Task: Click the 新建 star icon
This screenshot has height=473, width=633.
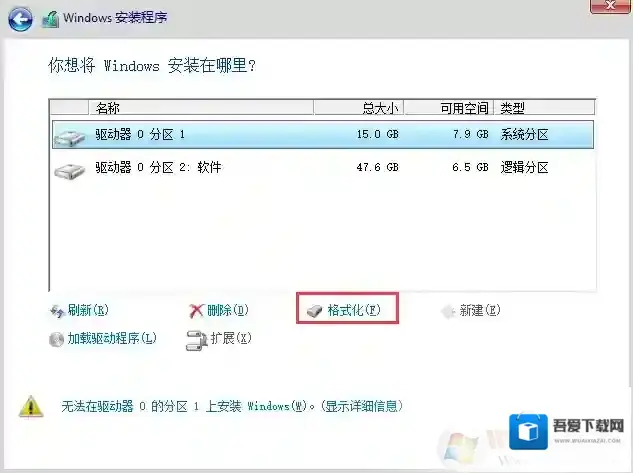Action: 448,311
